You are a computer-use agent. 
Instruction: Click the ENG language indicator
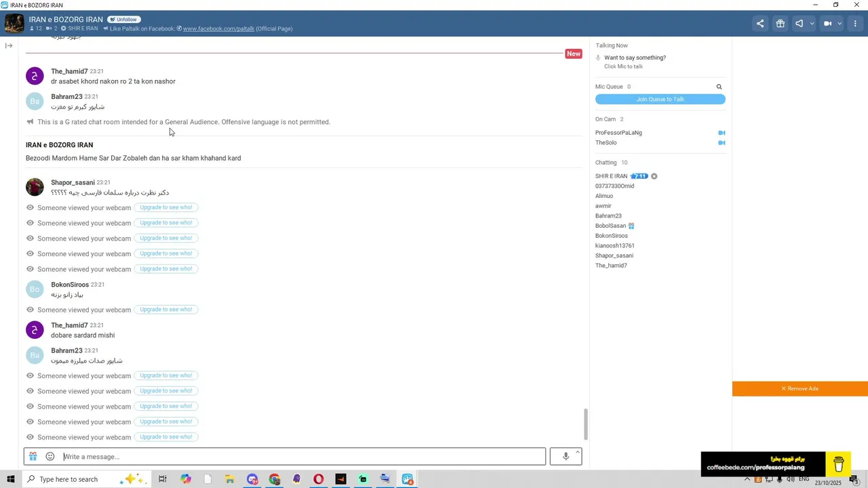804,480
